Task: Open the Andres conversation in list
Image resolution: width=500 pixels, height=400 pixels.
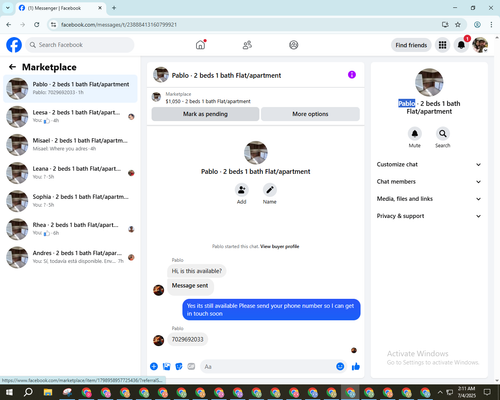Action: click(x=70, y=257)
